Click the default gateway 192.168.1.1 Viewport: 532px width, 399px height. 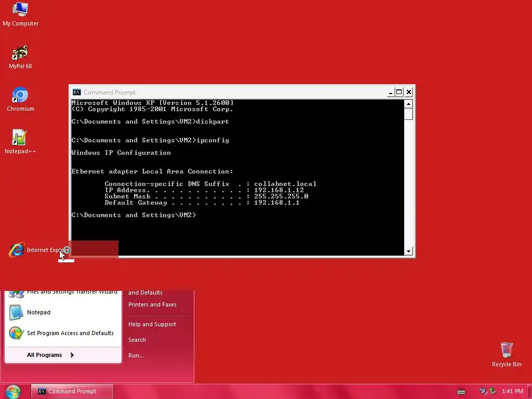pos(277,203)
